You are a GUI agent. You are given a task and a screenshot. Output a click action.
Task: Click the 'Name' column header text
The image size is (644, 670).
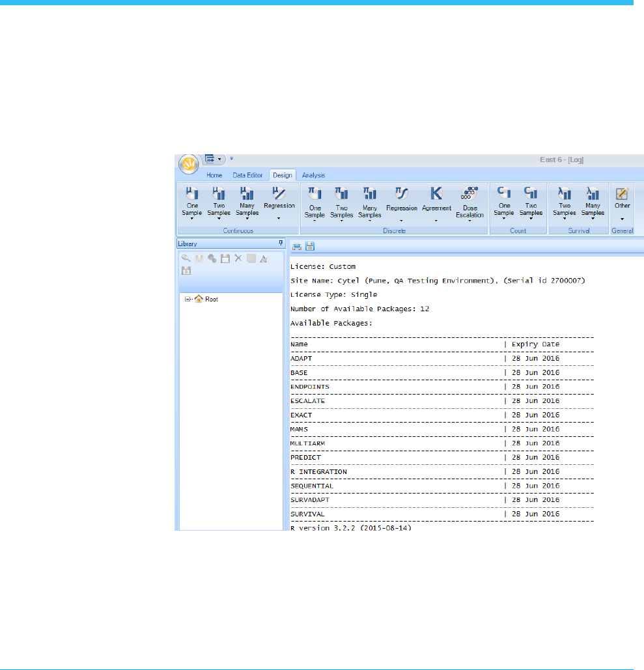tap(299, 344)
